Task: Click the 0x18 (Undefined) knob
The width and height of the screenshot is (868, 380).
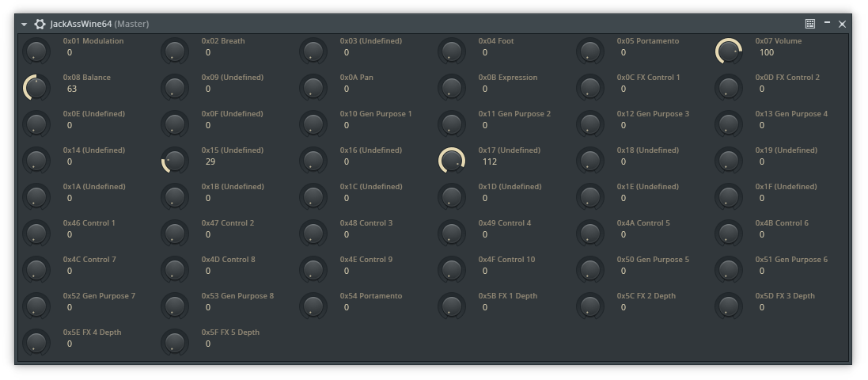Action: pos(590,161)
